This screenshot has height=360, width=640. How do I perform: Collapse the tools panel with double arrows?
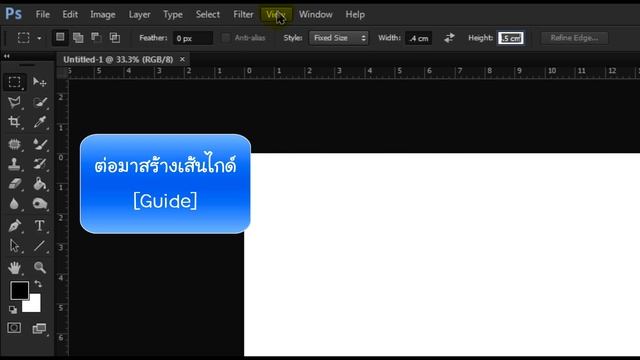[x=7, y=56]
